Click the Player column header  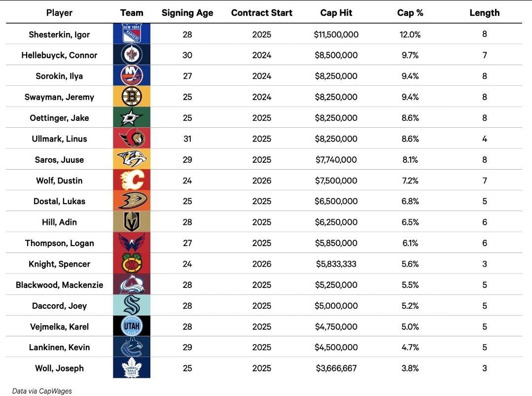click(x=59, y=13)
